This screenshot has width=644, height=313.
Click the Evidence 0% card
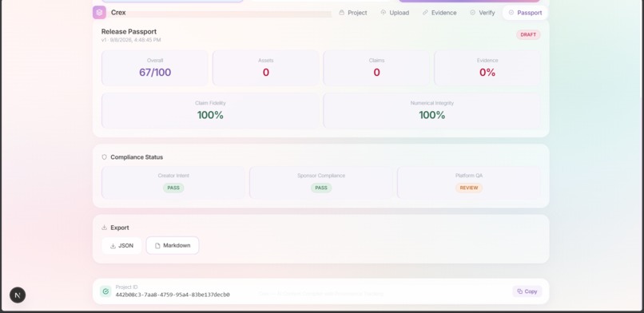(487, 68)
